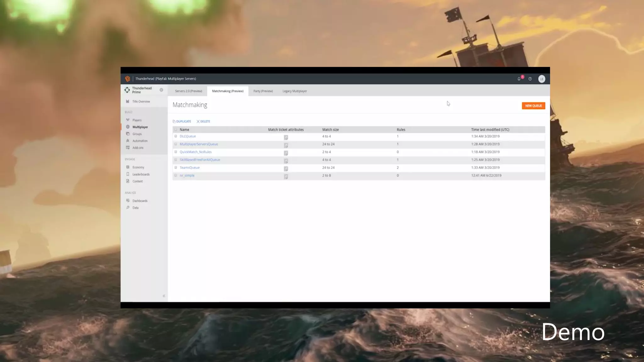View match ticket attributes for DLCQueue
Viewport: 644px width, 362px height.
pyautogui.click(x=286, y=137)
